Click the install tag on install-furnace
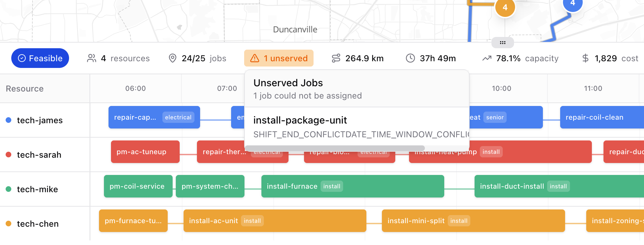The height and width of the screenshot is (245, 644). [332, 186]
